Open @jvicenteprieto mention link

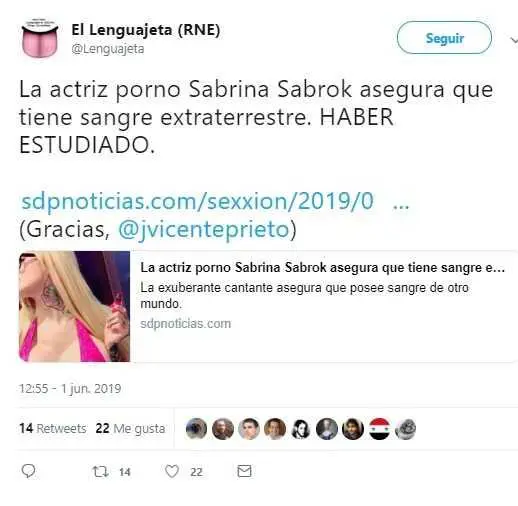click(x=204, y=229)
